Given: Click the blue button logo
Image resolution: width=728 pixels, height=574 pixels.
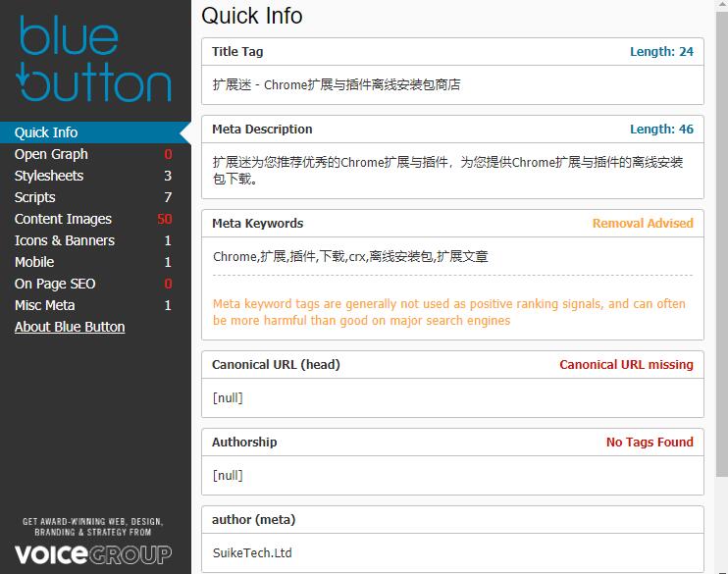Looking at the screenshot, I should [x=95, y=59].
